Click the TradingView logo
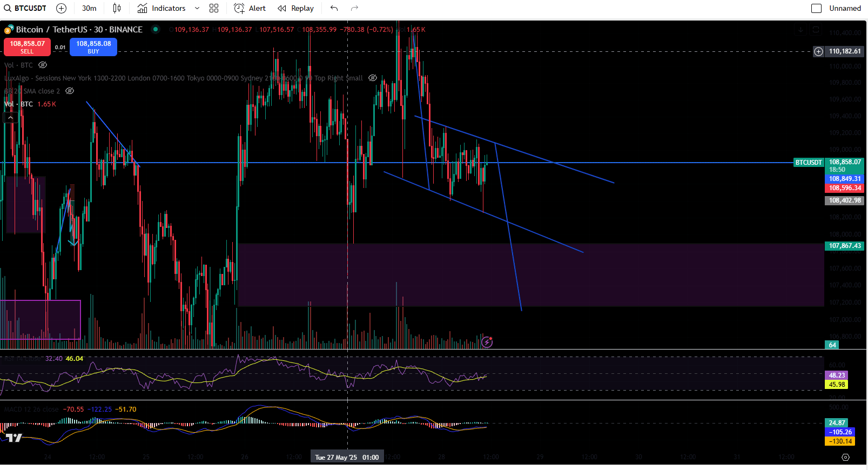The width and height of the screenshot is (868, 470). 14,437
